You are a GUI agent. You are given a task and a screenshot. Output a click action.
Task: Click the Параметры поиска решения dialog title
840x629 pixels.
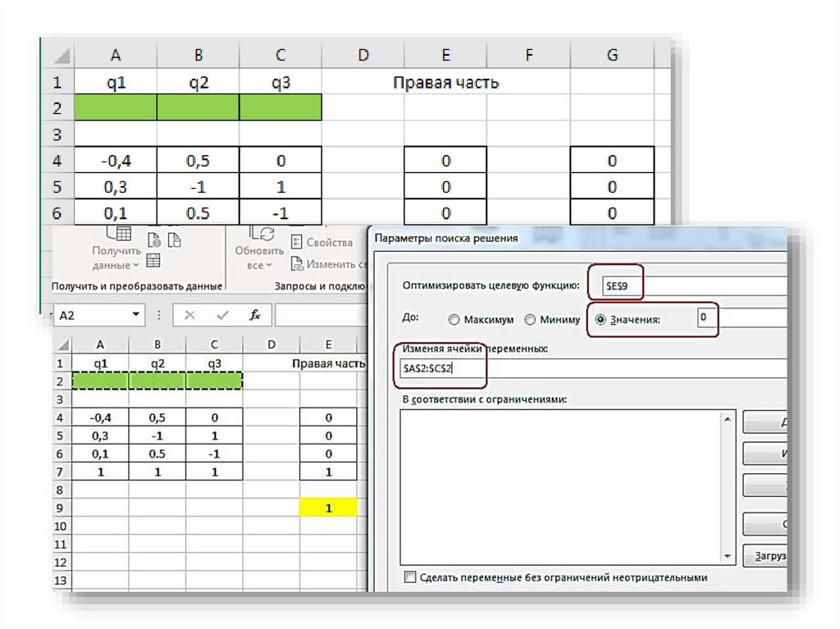click(x=446, y=238)
